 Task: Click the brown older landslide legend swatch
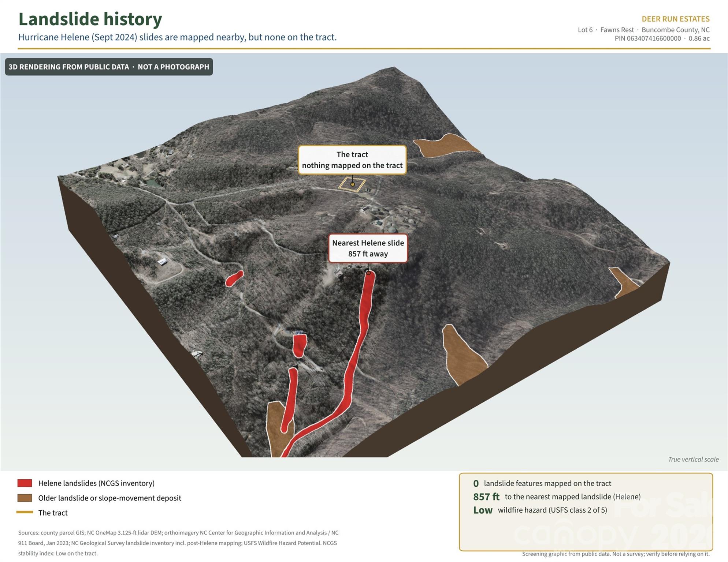click(x=25, y=498)
